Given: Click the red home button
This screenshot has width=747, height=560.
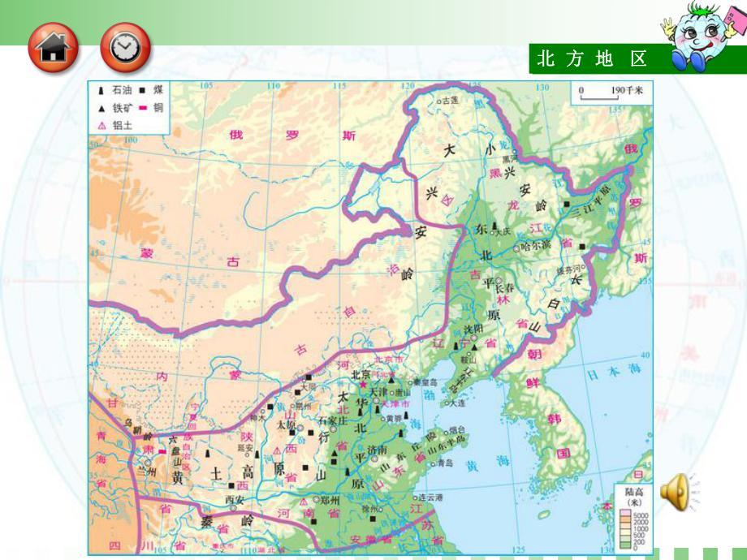Looking at the screenshot, I should (x=54, y=48).
